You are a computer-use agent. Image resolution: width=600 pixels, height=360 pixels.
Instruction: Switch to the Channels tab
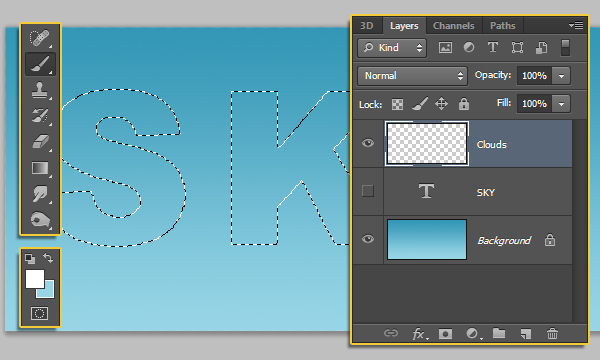453,26
